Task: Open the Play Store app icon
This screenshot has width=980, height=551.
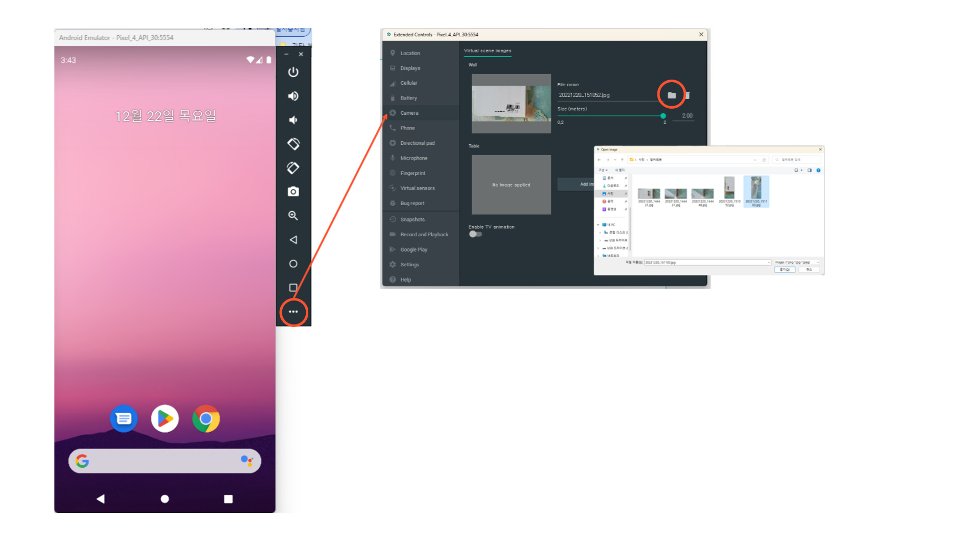Action: 165,419
